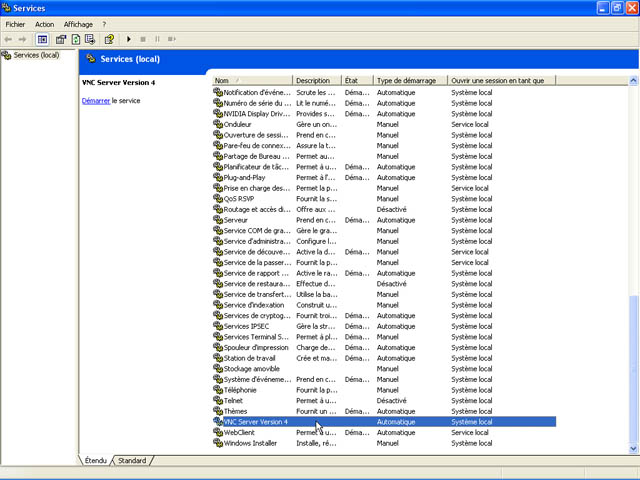Click gear icon of Plug-and-Play service
Image resolution: width=640 pixels, height=480 pixels.
218,178
